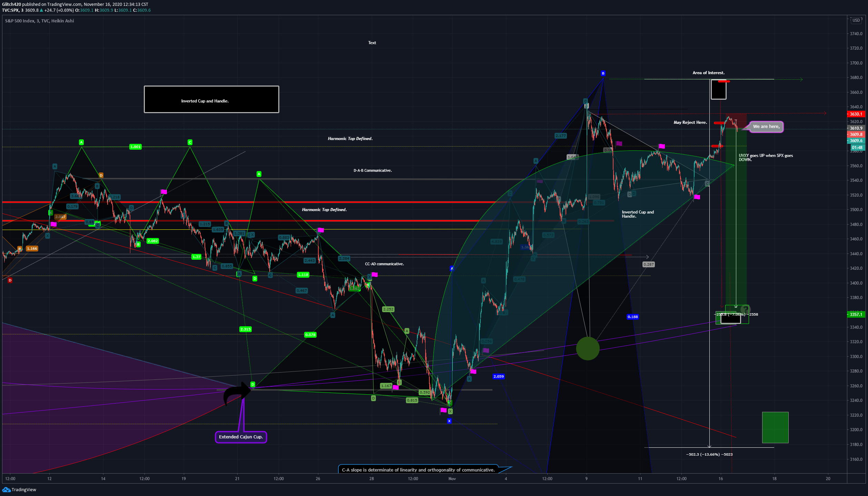Screen dimensions: 868x496
Task: Select the 2.252 ratio label
Action: 388,309
